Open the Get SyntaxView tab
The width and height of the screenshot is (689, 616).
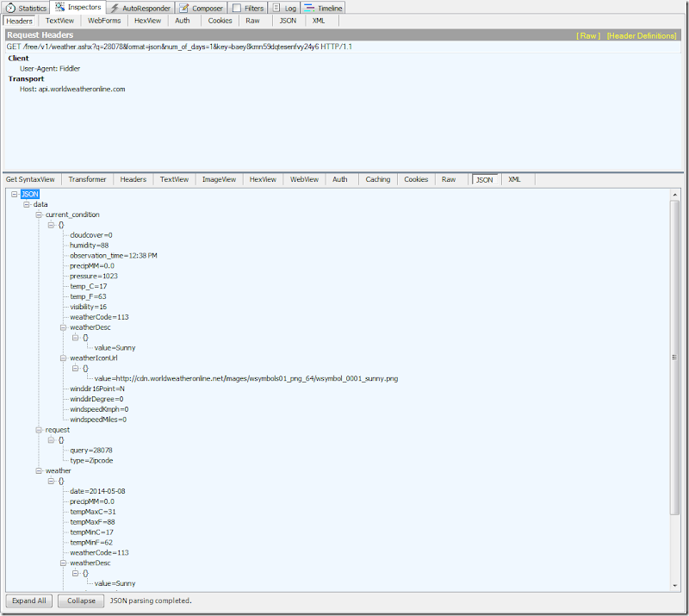(30, 179)
